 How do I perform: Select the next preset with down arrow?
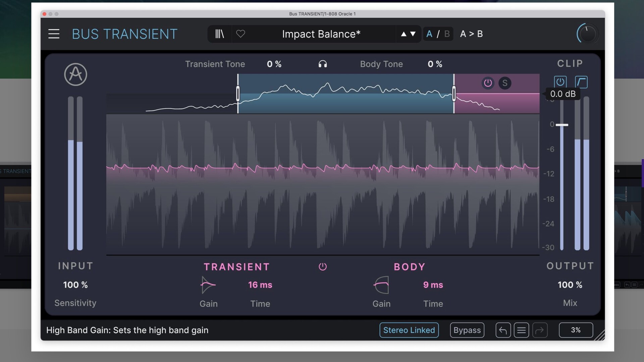(413, 34)
